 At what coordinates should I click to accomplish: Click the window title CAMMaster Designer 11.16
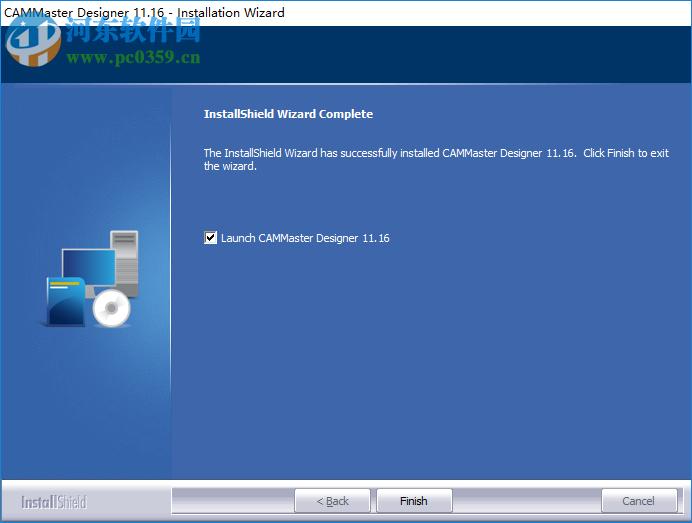(x=144, y=12)
